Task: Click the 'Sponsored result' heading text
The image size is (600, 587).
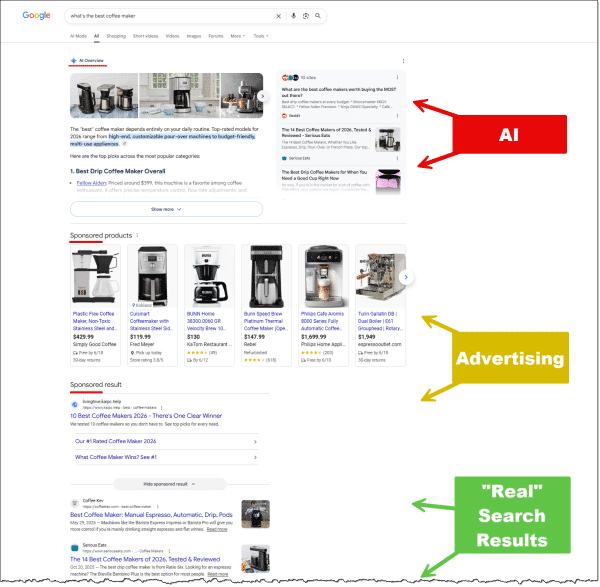Action: [x=96, y=385]
